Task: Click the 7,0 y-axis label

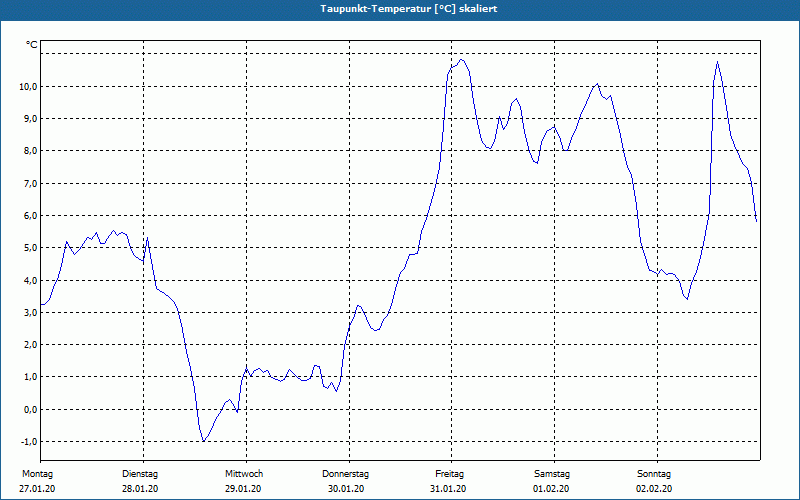Action: tap(30, 183)
